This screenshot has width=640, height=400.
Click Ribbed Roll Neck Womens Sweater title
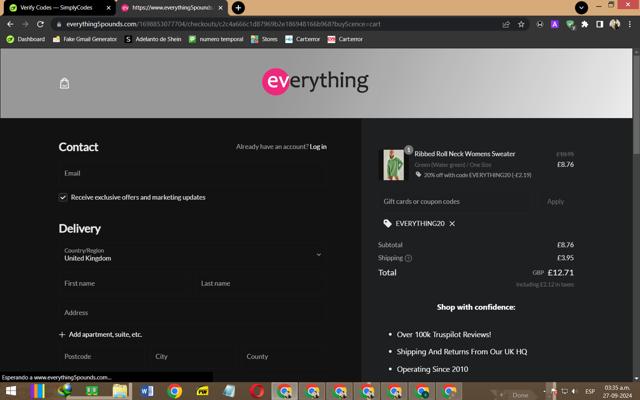click(x=464, y=154)
